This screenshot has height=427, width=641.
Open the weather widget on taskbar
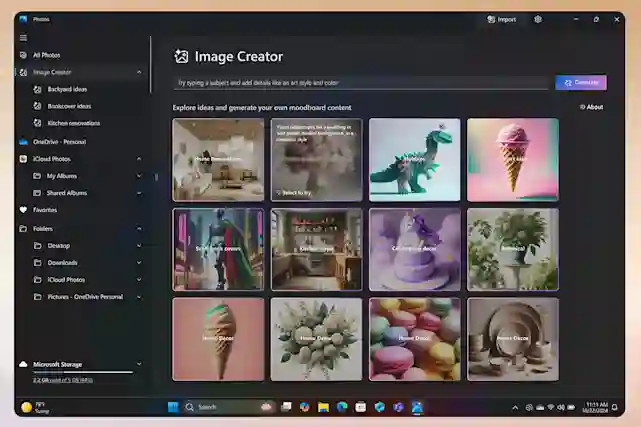coord(36,407)
